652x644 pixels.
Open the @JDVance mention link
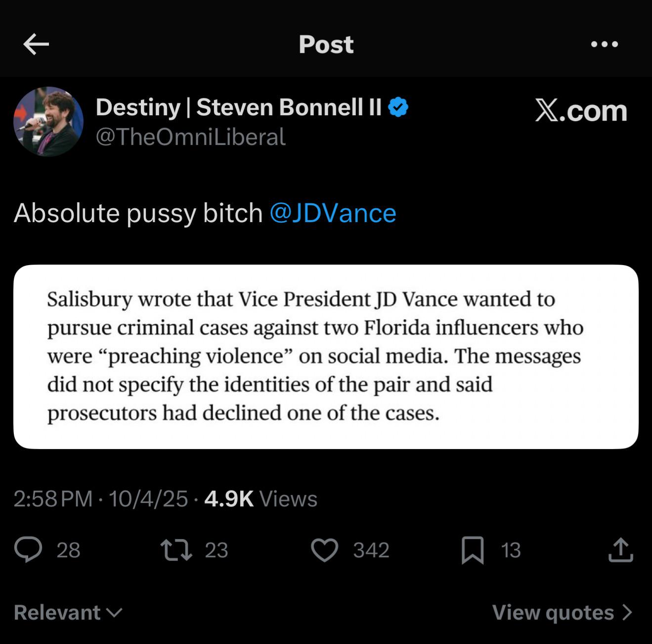pyautogui.click(x=333, y=213)
